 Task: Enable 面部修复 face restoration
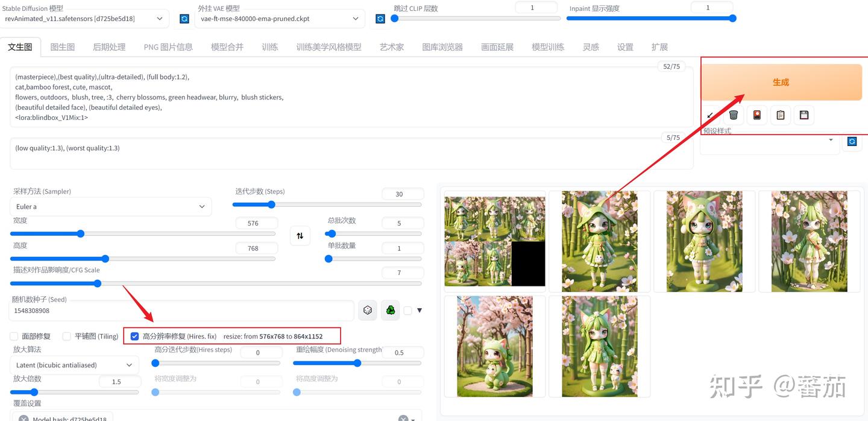click(x=14, y=336)
